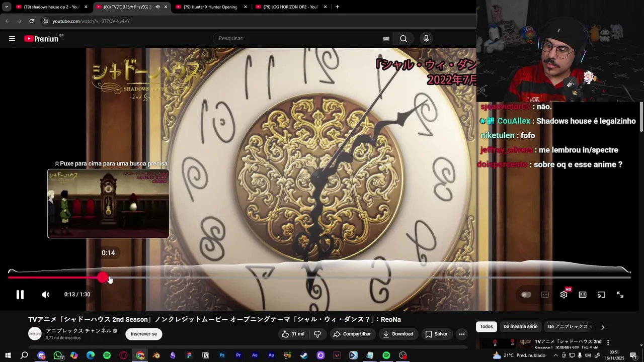Viewport: 644px width, 362px height.
Task: Open the Windows Start menu
Action: (x=8, y=355)
